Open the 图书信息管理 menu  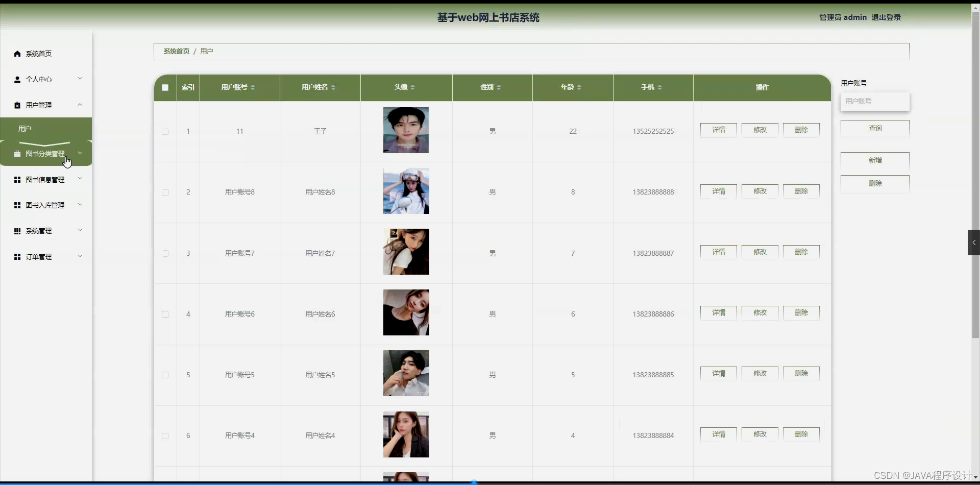coord(46,180)
